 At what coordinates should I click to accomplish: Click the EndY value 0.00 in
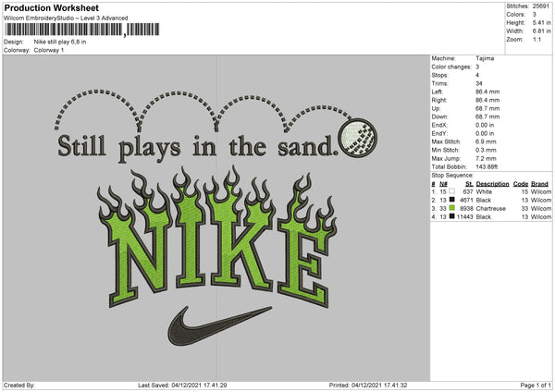click(x=485, y=133)
